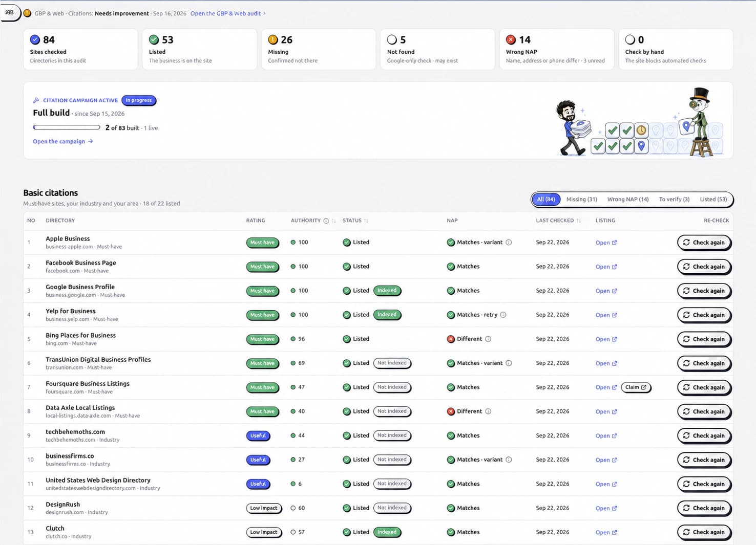Open the 14 Wrong NAP summary card
The height and width of the screenshot is (545, 756).
click(557, 49)
